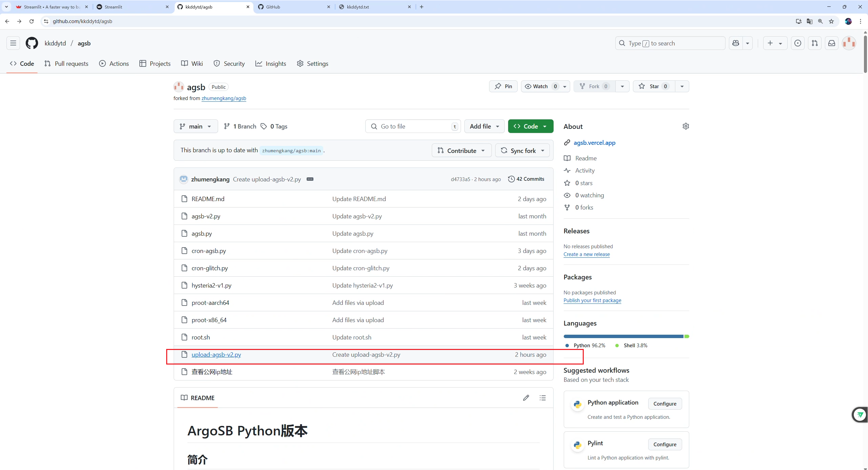The width and height of the screenshot is (868, 470).
Task: Open the Insights tab
Action: click(271, 63)
